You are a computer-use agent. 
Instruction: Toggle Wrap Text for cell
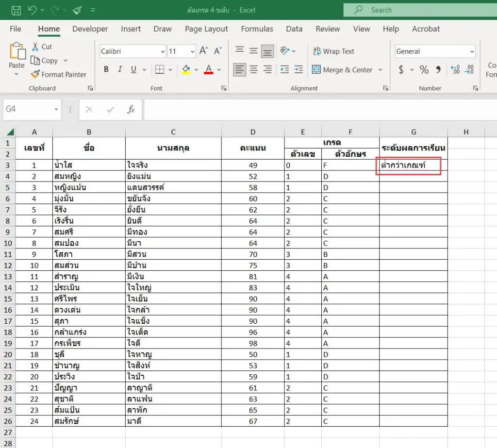pos(333,51)
